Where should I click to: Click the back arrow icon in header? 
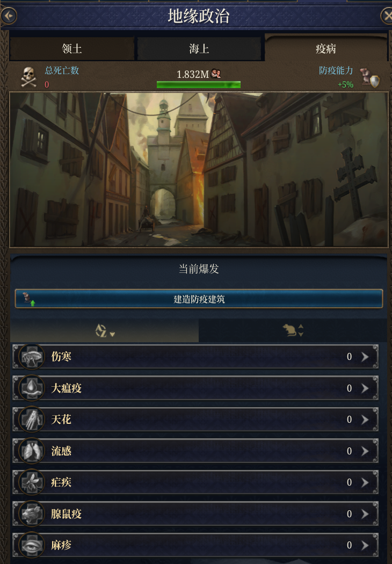[x=9, y=16]
